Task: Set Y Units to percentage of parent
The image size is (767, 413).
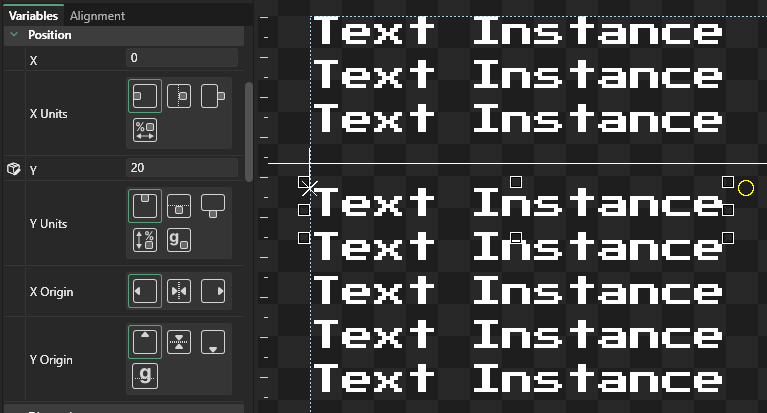Action: click(x=145, y=241)
